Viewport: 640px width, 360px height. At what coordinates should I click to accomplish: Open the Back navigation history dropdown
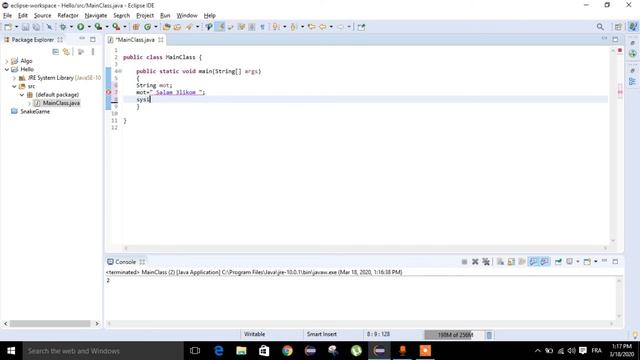(331, 27)
